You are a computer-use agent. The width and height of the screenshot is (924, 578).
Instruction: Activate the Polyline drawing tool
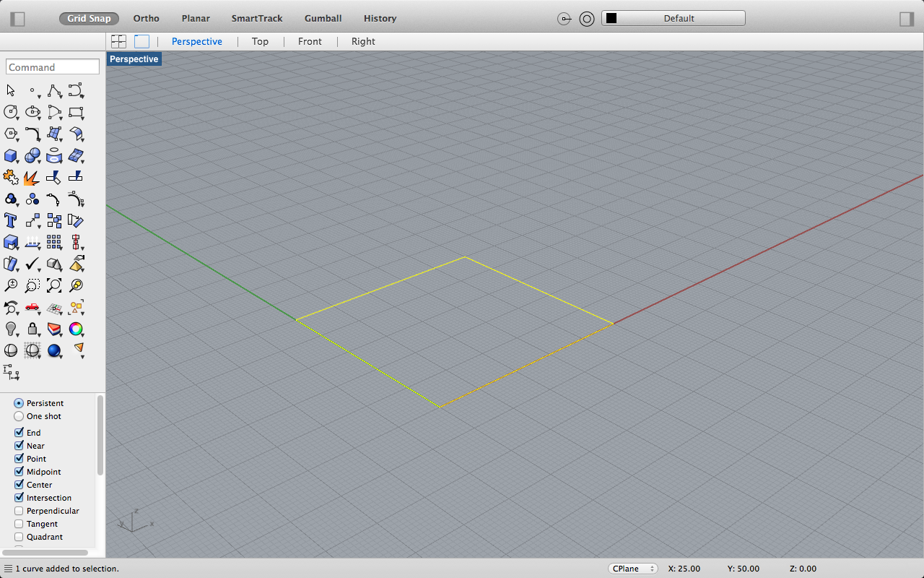(x=54, y=90)
